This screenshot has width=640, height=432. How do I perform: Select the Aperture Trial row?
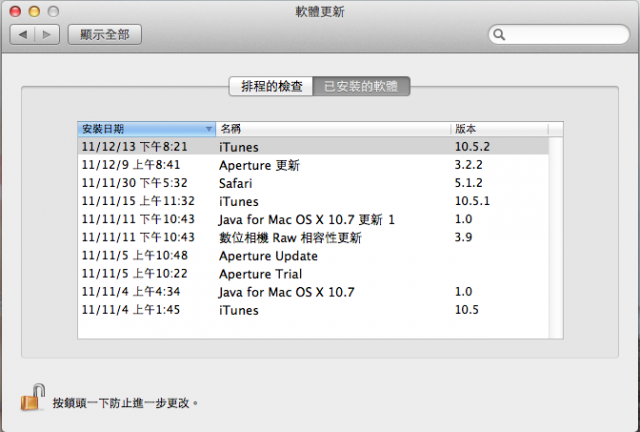click(x=313, y=274)
